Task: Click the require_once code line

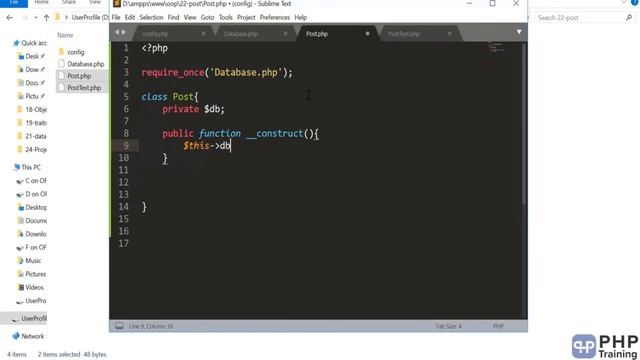Action: click(217, 73)
